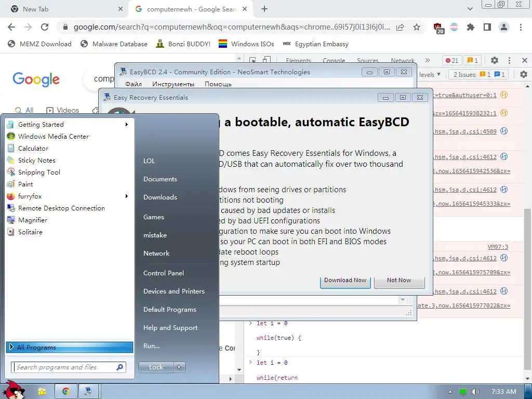This screenshot has height=399, width=532.
Task: Show hidden tray icons arrow
Action: (450, 392)
